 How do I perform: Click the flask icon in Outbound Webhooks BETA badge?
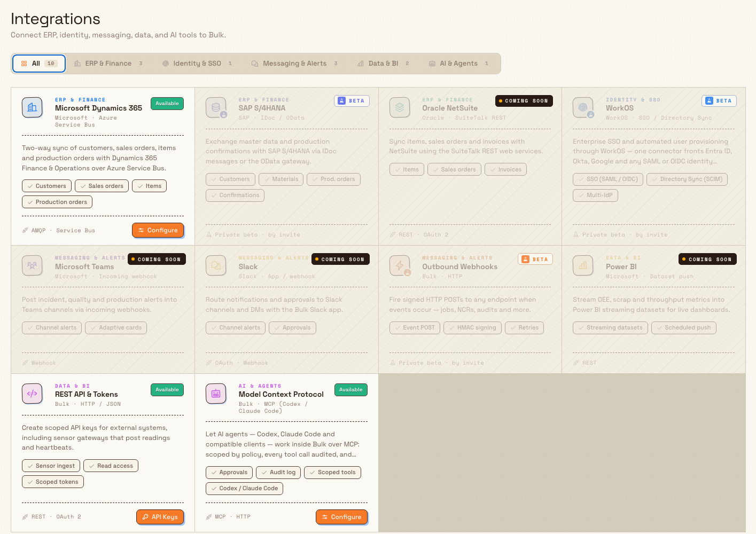(525, 259)
